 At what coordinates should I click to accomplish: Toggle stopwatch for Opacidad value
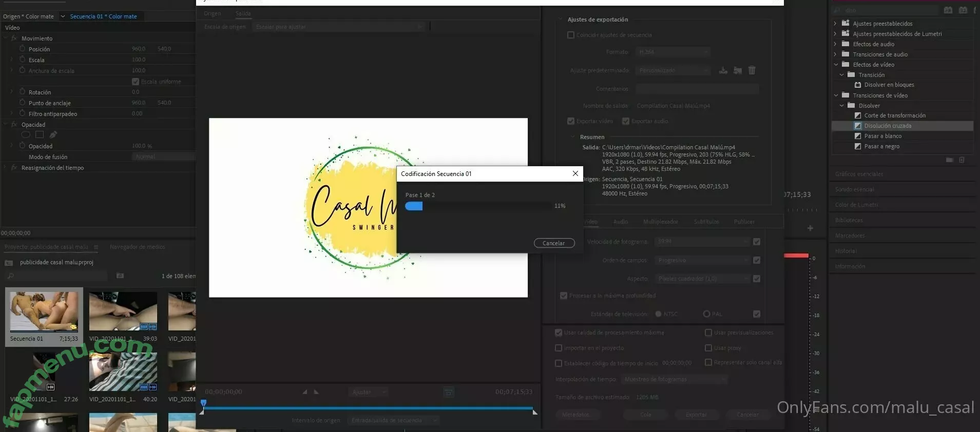pyautogui.click(x=22, y=146)
